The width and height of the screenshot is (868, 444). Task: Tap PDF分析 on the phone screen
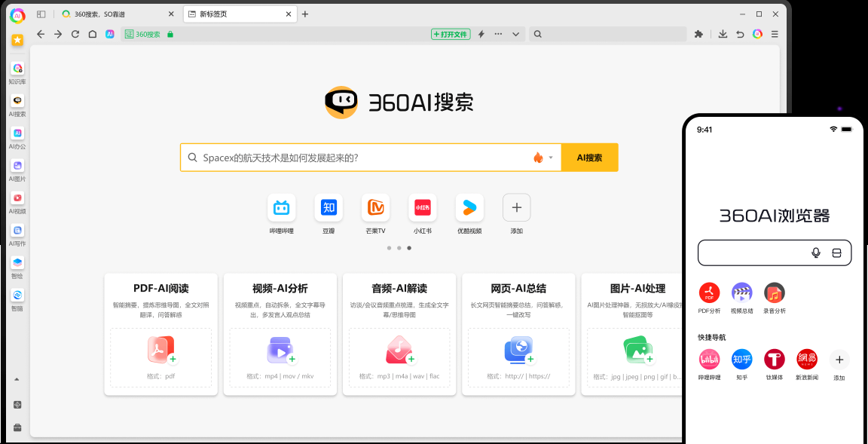click(709, 299)
